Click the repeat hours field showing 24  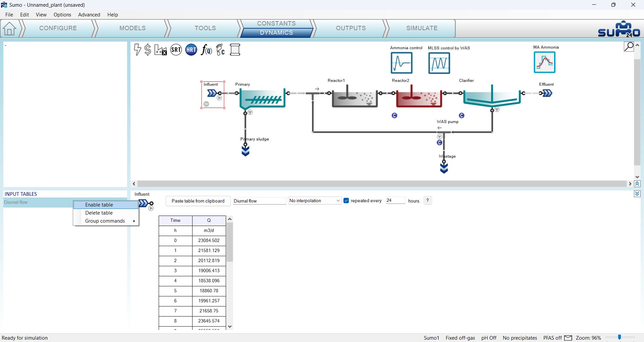(x=395, y=201)
